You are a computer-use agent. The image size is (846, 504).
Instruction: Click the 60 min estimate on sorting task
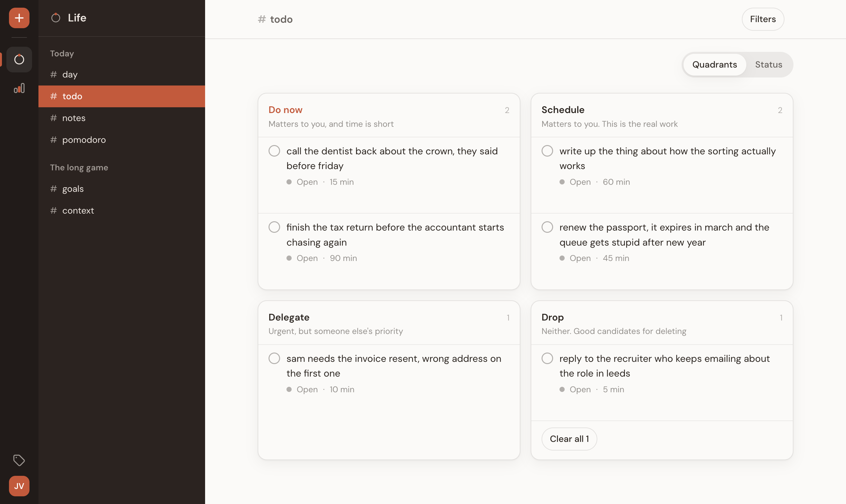point(616,182)
